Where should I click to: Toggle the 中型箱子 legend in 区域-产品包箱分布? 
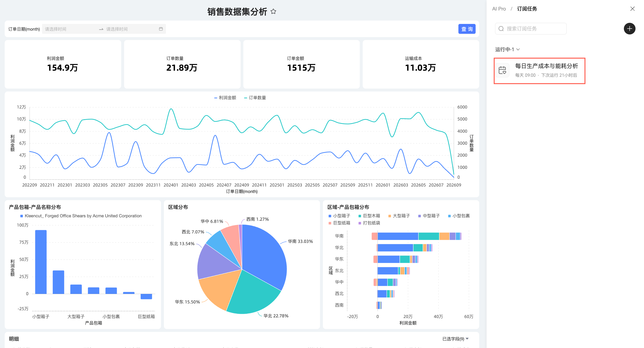(429, 216)
